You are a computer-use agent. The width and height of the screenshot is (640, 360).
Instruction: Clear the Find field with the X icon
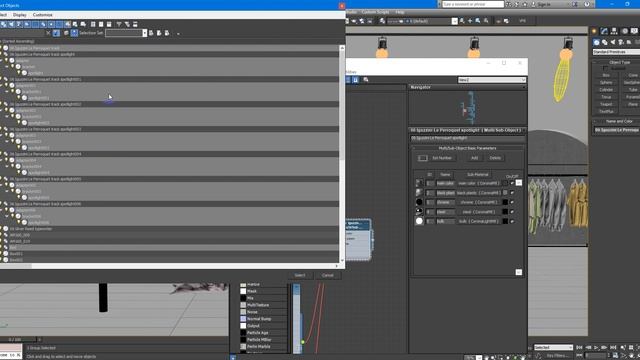48,33
